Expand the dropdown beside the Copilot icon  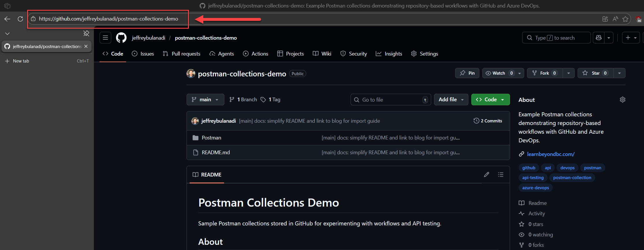pos(609,38)
